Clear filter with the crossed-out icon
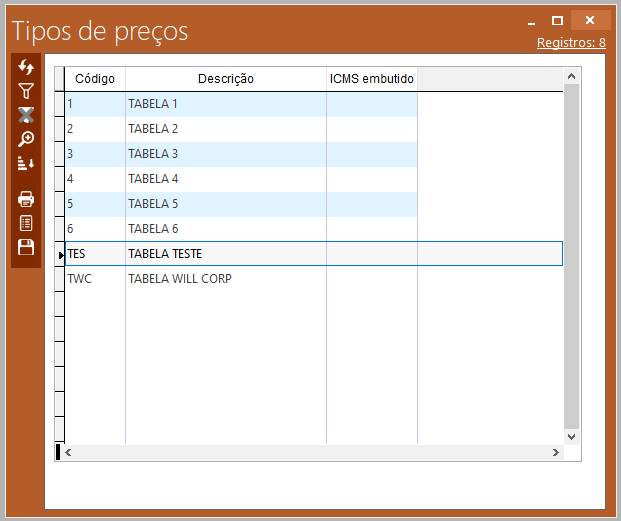 [x=26, y=115]
